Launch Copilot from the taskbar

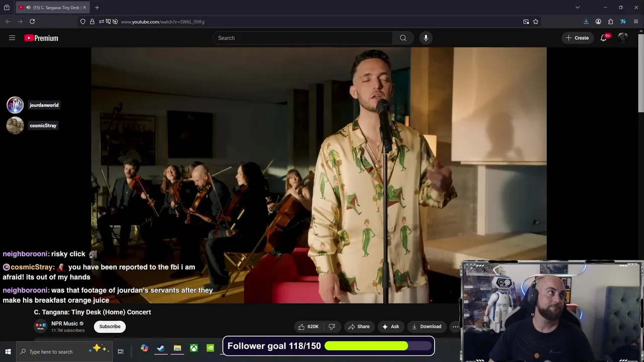144,348
